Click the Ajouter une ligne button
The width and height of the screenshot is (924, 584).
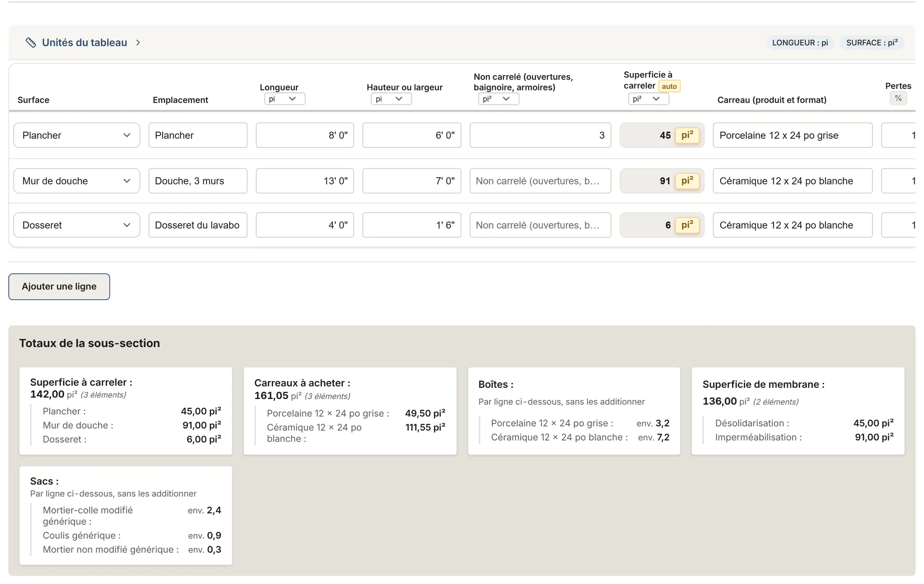[x=59, y=287]
